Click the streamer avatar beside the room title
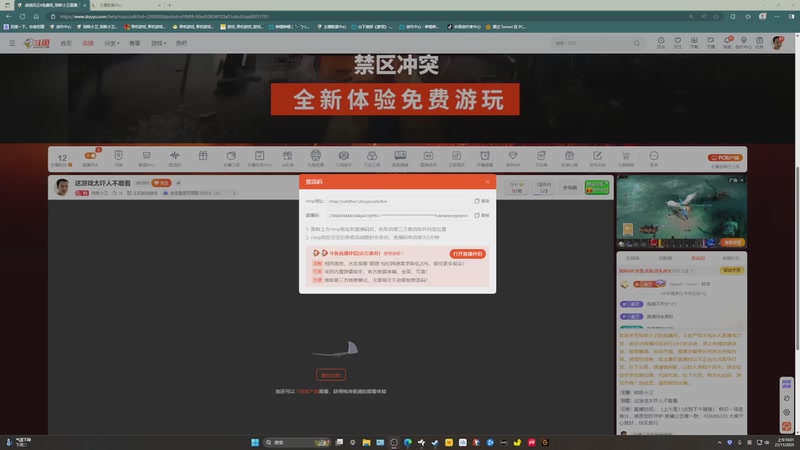The width and height of the screenshot is (800, 450). point(62,187)
